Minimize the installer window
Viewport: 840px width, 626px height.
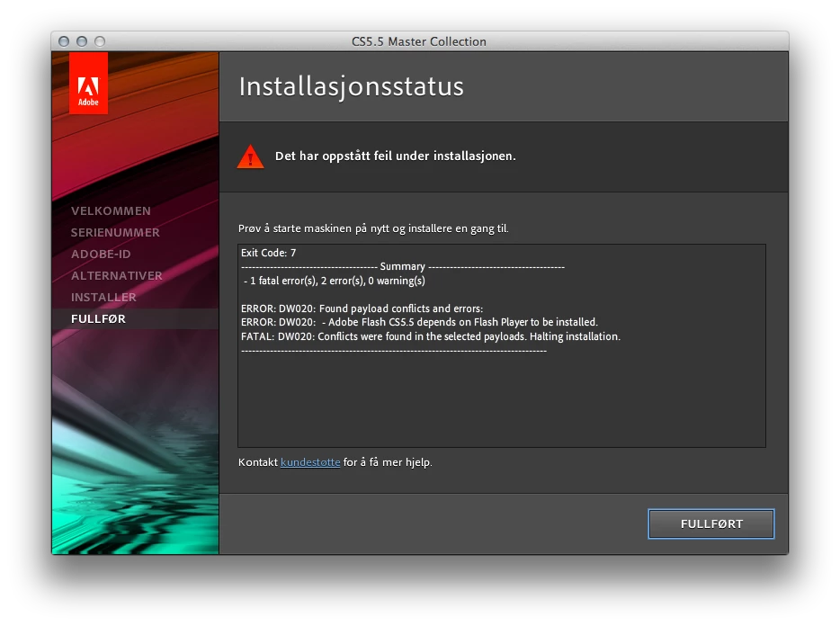pyautogui.click(x=82, y=41)
